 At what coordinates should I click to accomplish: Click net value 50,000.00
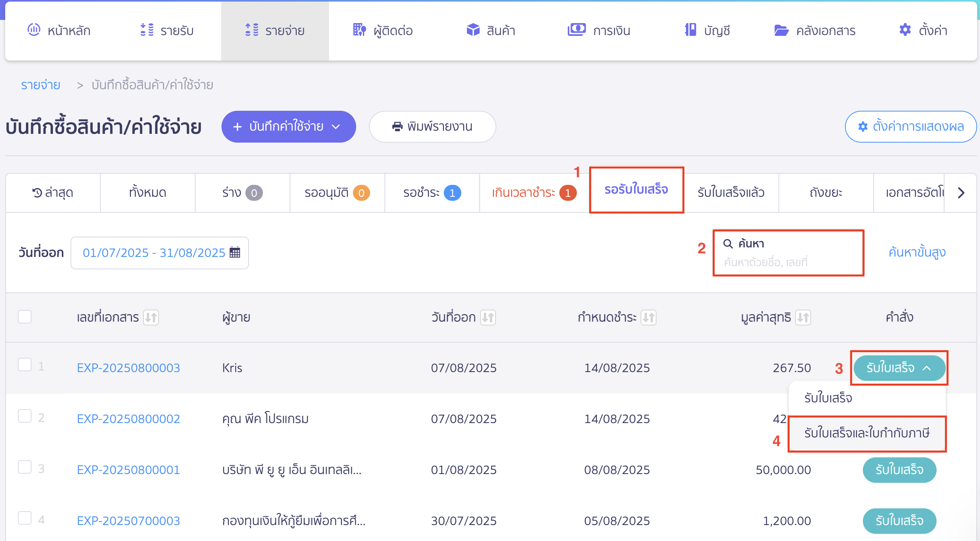783,470
